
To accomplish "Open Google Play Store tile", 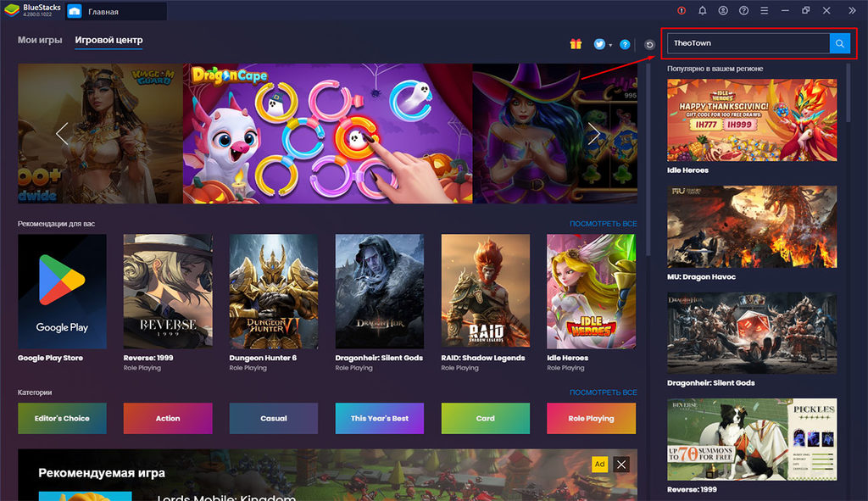I will point(62,291).
